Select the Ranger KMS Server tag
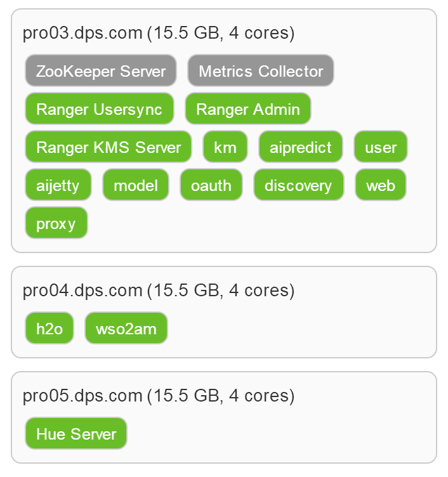The height and width of the screenshot is (477, 448). (x=109, y=147)
